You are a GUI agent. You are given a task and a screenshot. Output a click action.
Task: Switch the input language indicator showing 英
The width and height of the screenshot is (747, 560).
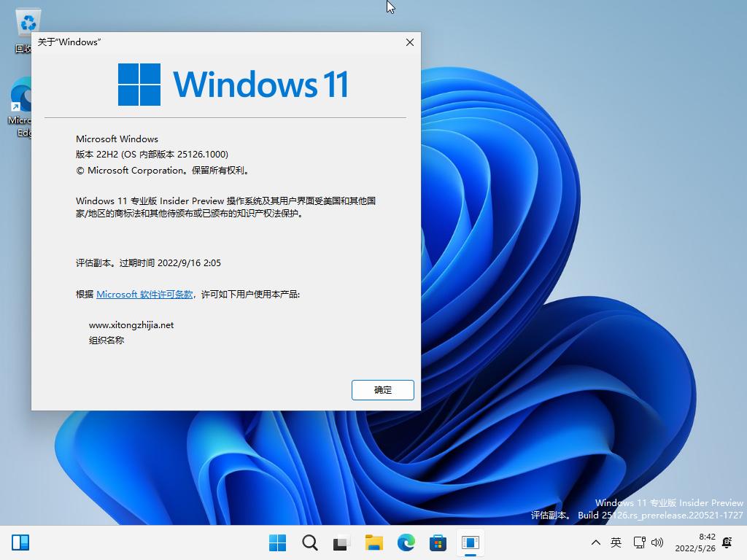coord(616,542)
